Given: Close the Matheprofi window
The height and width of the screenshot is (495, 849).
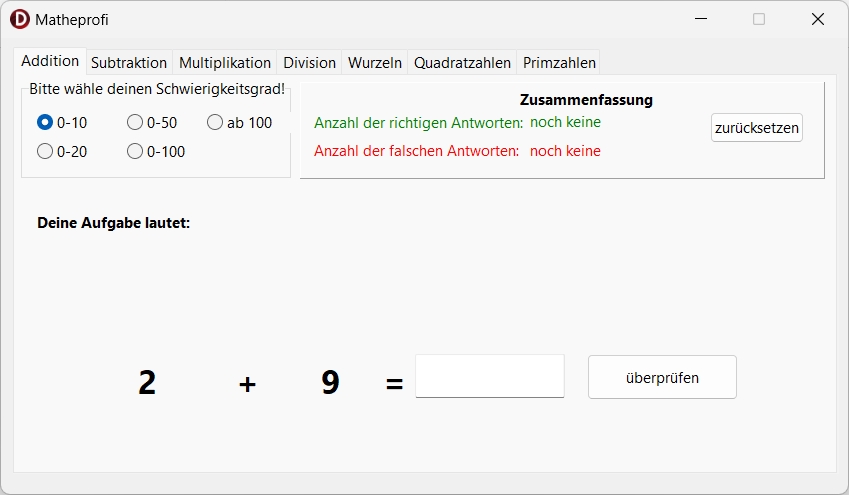Looking at the screenshot, I should pos(817,19).
